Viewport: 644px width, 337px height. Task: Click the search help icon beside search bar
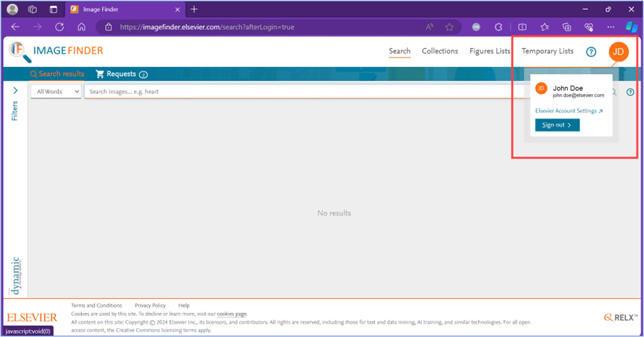coord(630,92)
